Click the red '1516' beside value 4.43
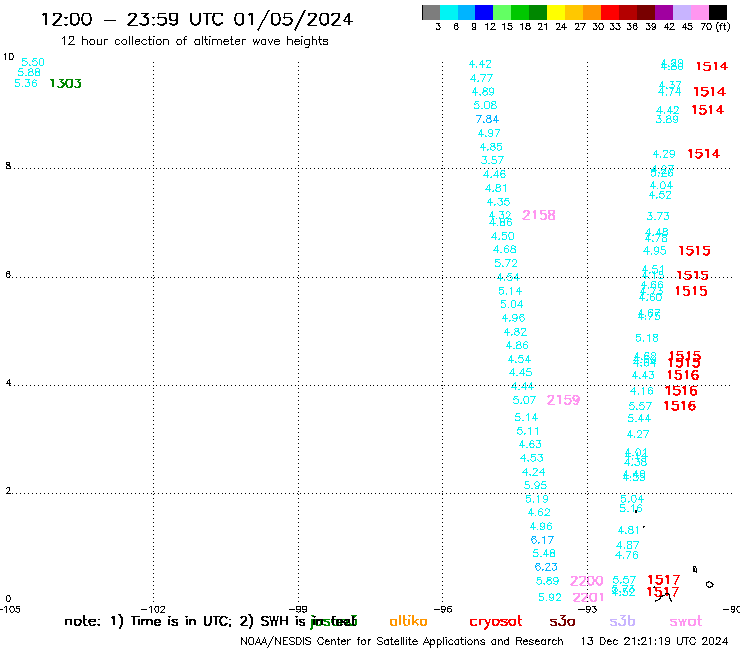 click(x=683, y=375)
